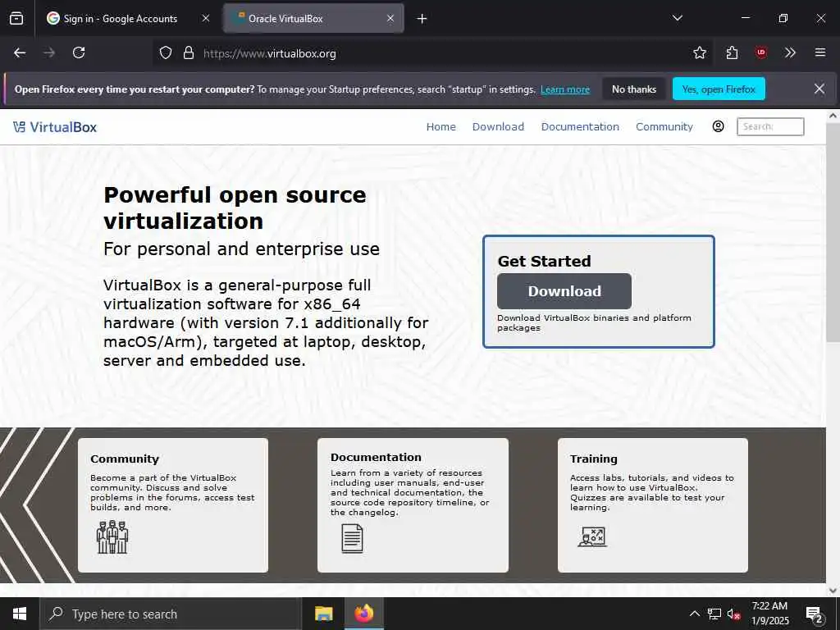The image size is (840, 630).
Task: Show hidden system tray icons
Action: (x=694, y=614)
